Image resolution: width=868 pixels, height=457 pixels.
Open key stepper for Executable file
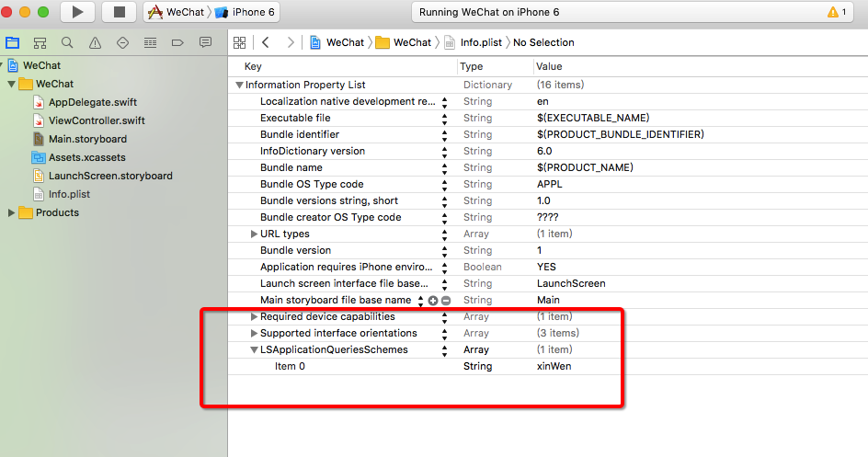click(x=444, y=119)
